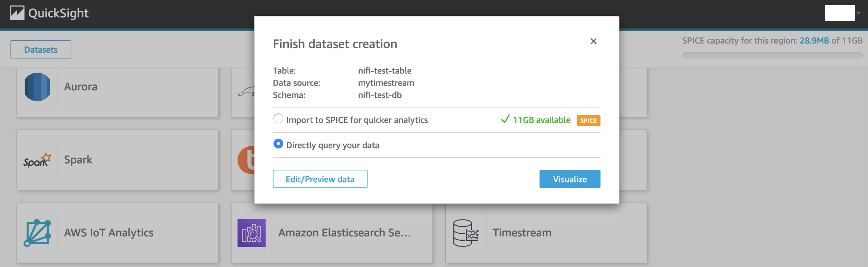Click the SPICE capacity progress bar
The image size is (868, 267).
tap(772, 56)
